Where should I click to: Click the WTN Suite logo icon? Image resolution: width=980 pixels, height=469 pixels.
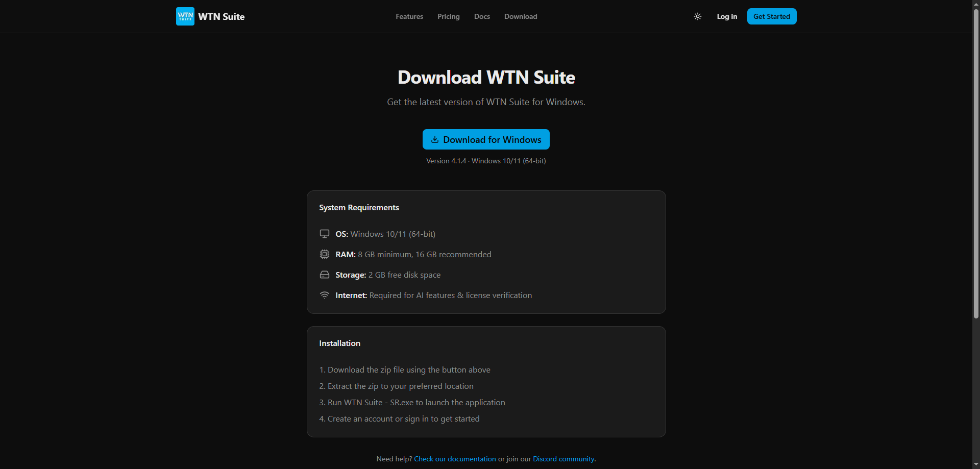point(185,16)
